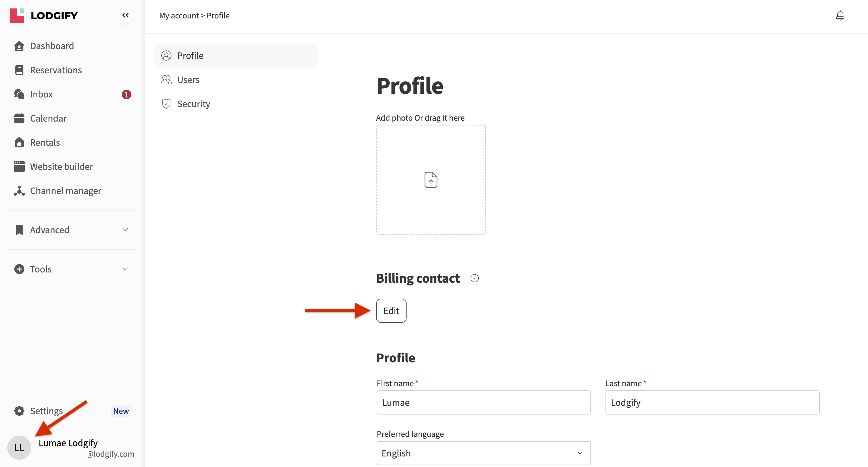Open the Profile tab in My account

point(190,56)
